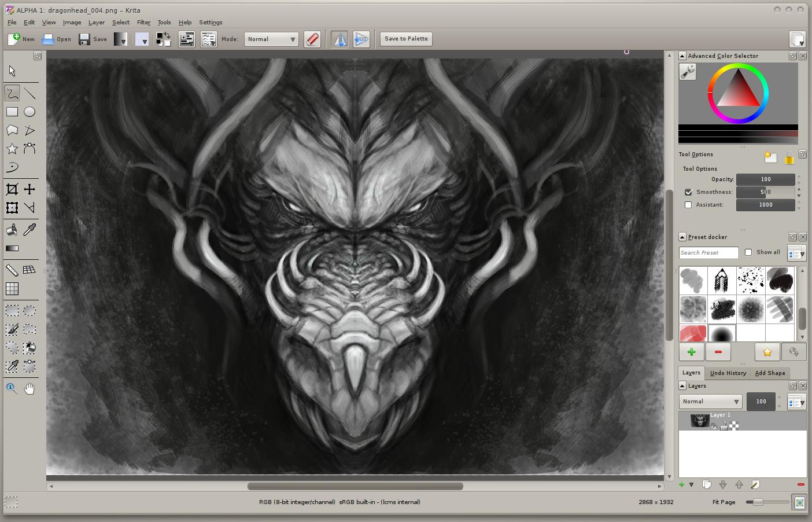This screenshot has height=522, width=812.
Task: Open the layer blending mode dropdown
Action: click(710, 402)
